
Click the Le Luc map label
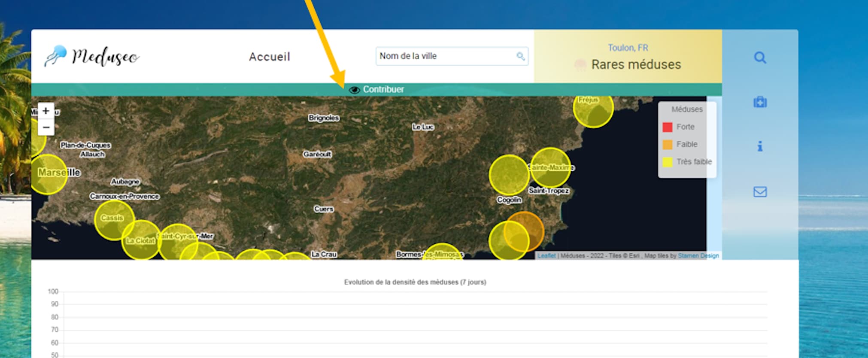tap(423, 127)
